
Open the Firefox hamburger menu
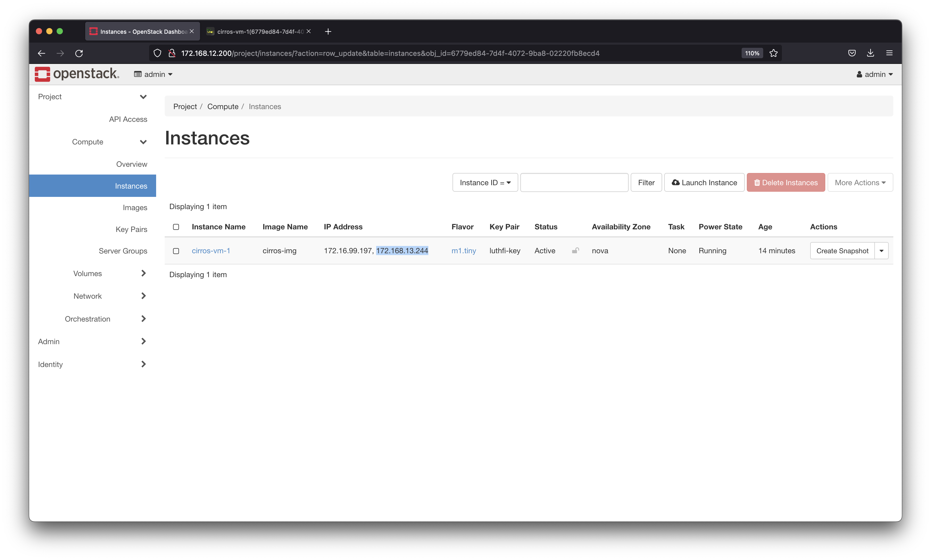point(889,53)
